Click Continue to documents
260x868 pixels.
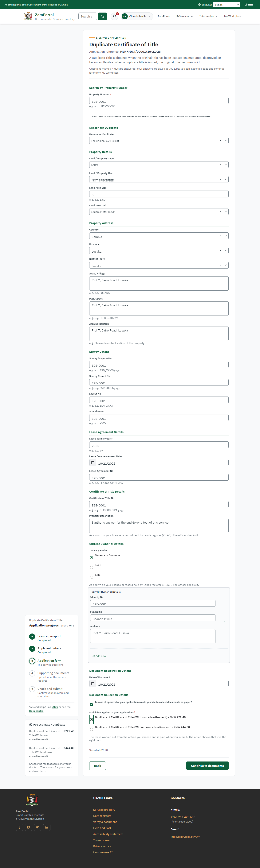[207, 765]
